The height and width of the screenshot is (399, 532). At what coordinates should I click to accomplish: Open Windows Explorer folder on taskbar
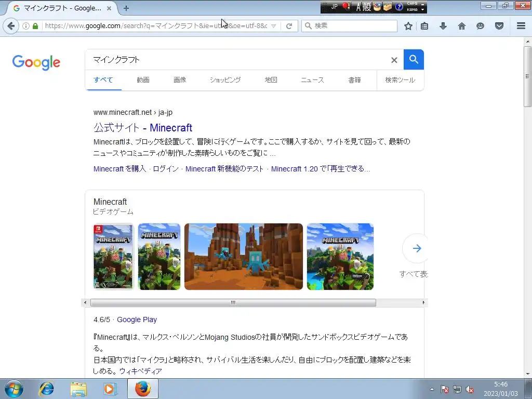[x=78, y=389]
